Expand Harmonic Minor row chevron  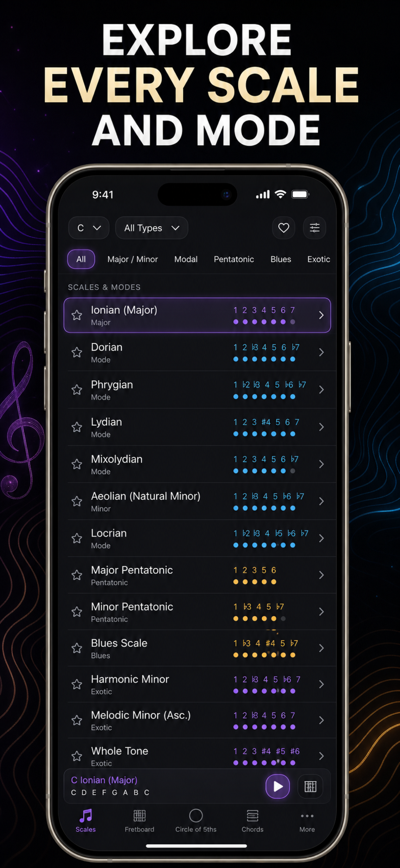(x=321, y=684)
